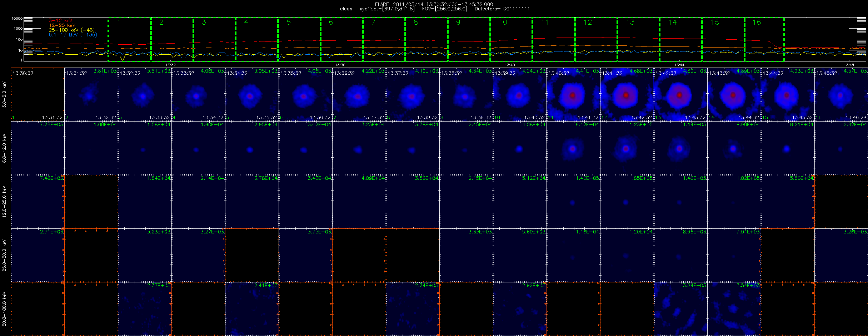Open the 3.0-6.0 keV image starting 13:31:32
Image resolution: width=868 pixels, height=336 pixels.
click(91, 94)
